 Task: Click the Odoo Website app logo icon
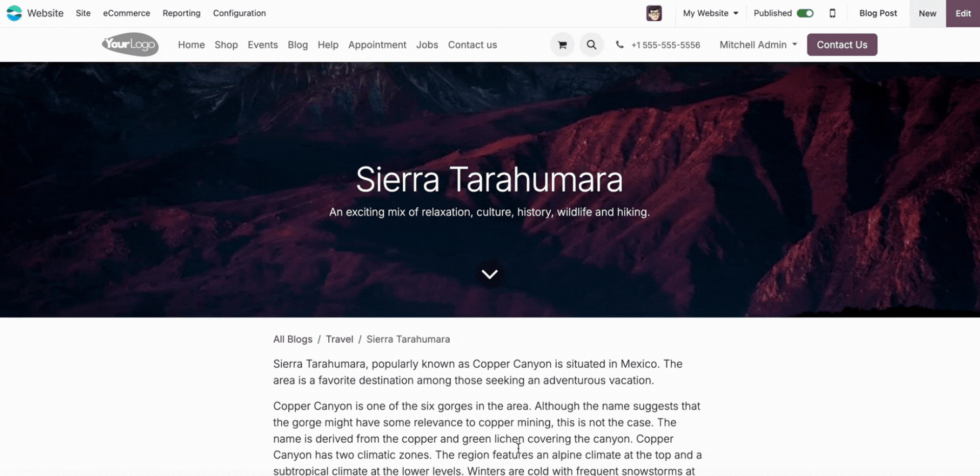[x=14, y=13]
